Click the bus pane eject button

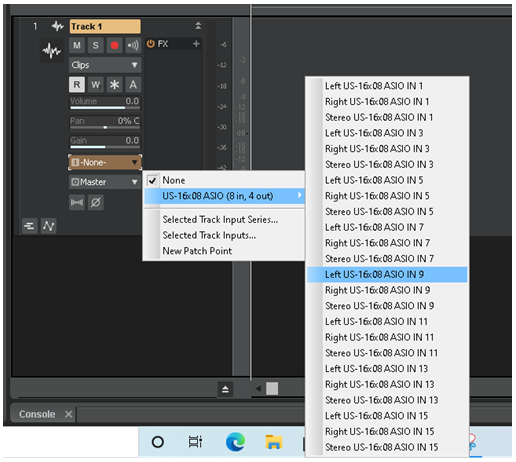click(x=225, y=389)
